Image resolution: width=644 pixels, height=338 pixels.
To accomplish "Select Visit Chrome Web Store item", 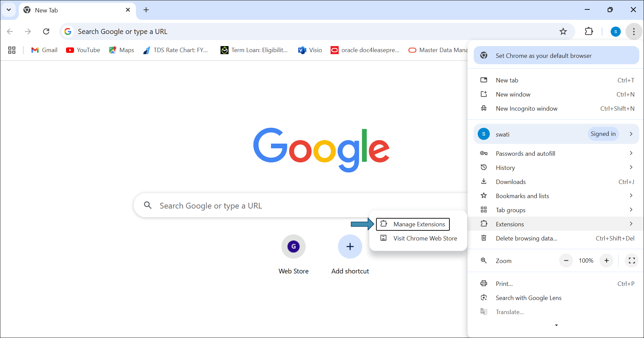I will tap(418, 238).
